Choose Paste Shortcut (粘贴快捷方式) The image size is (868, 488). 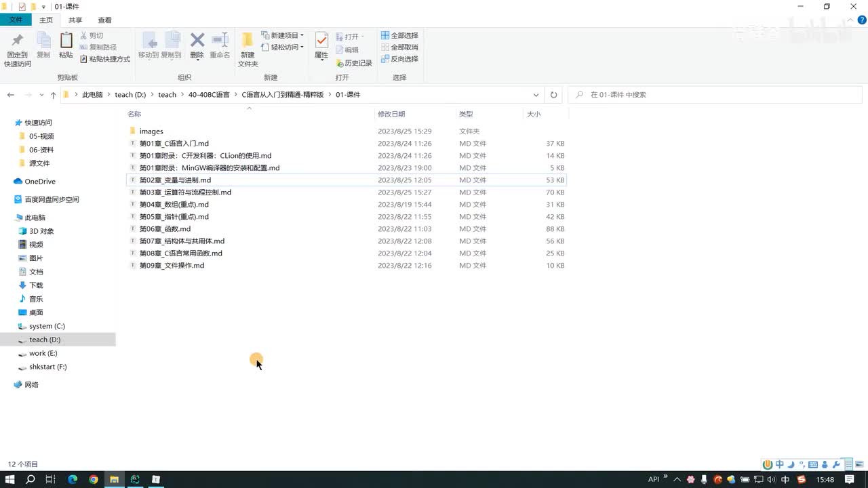[x=105, y=59]
